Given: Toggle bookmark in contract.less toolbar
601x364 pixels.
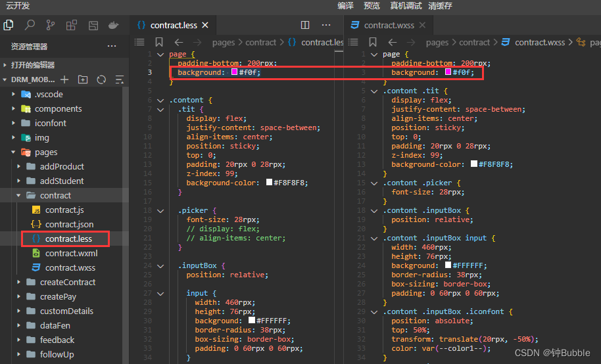Looking at the screenshot, I should click(x=159, y=42).
